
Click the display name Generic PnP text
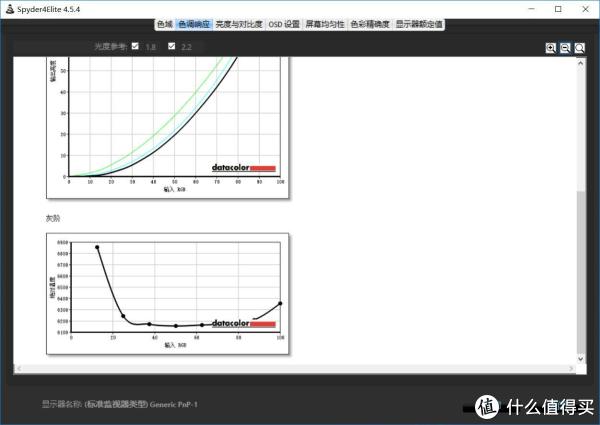[120, 404]
